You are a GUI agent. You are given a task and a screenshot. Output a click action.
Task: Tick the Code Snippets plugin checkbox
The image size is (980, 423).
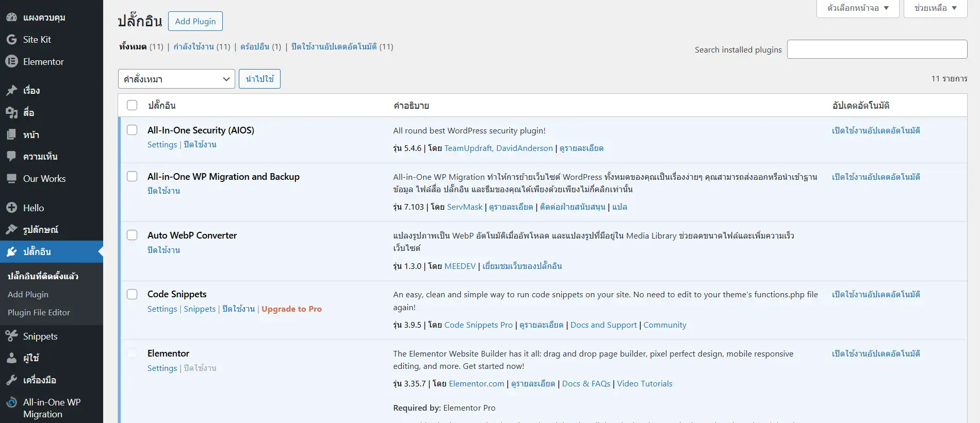pyautogui.click(x=132, y=294)
